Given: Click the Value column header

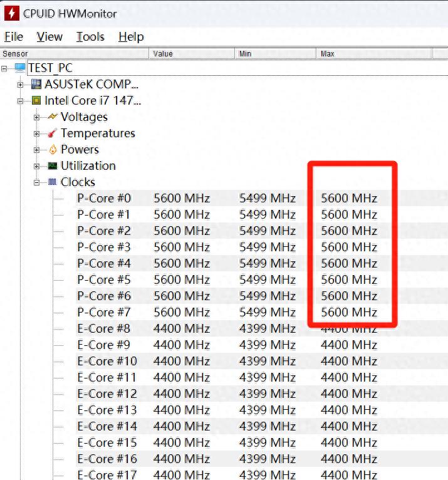Looking at the screenshot, I should (192, 53).
